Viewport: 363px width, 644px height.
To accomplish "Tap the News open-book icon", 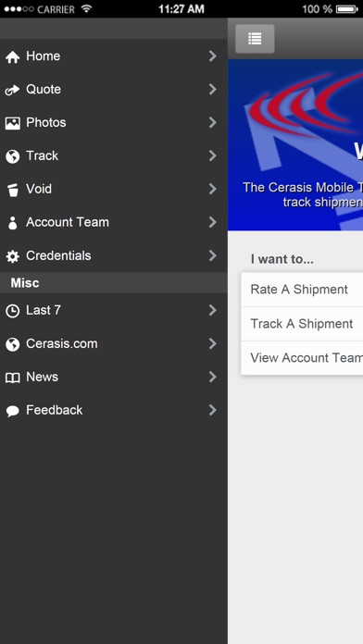I will [12, 378].
